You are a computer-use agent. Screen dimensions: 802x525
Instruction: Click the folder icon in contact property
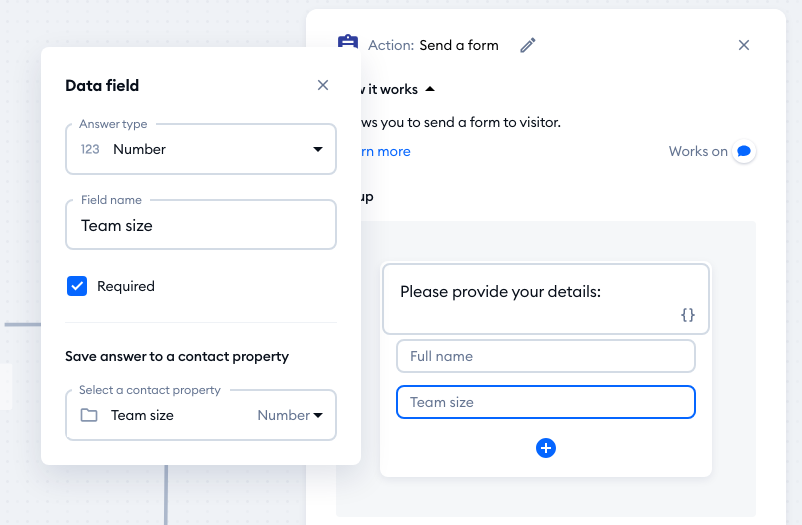[89, 415]
